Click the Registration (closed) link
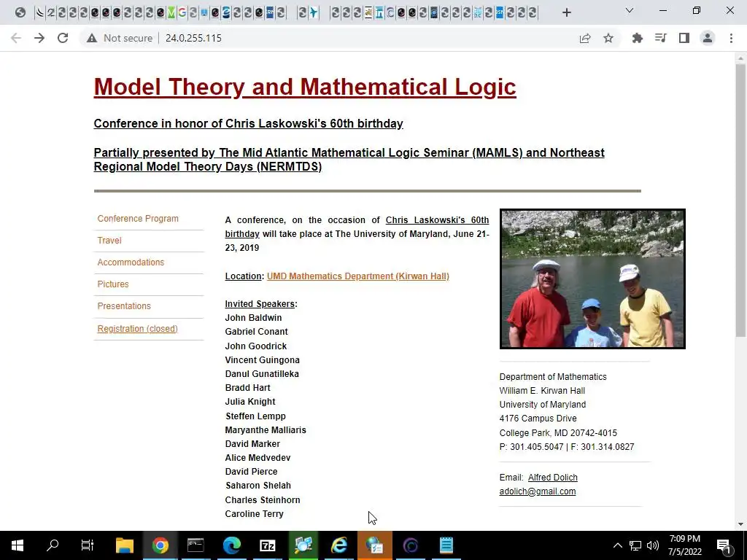Image resolution: width=747 pixels, height=560 pixels. [137, 329]
